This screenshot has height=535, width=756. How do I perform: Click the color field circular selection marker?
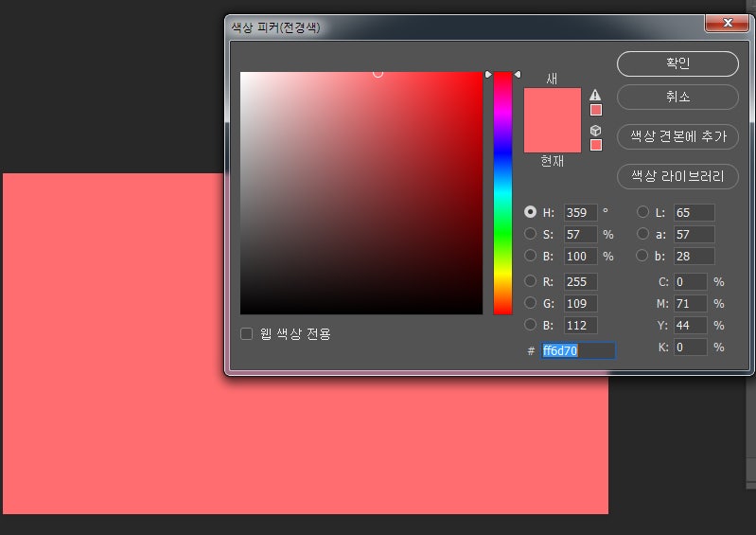378,73
